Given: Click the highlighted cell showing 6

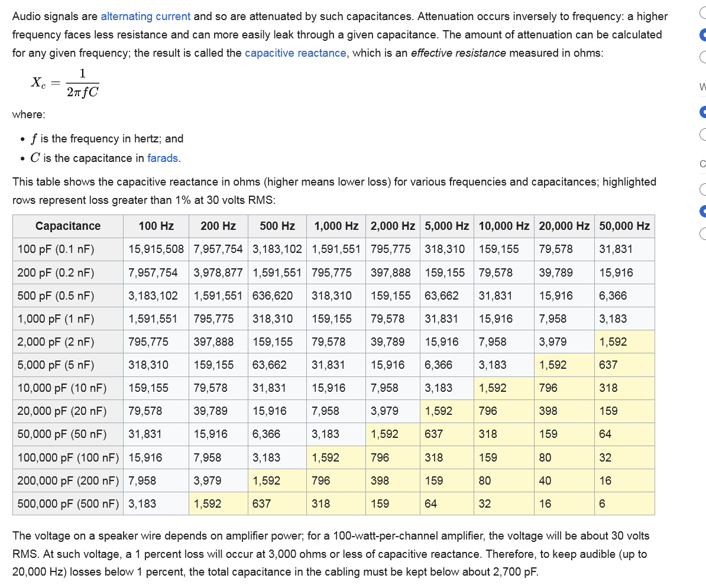Looking at the screenshot, I should pyautogui.click(x=624, y=503).
